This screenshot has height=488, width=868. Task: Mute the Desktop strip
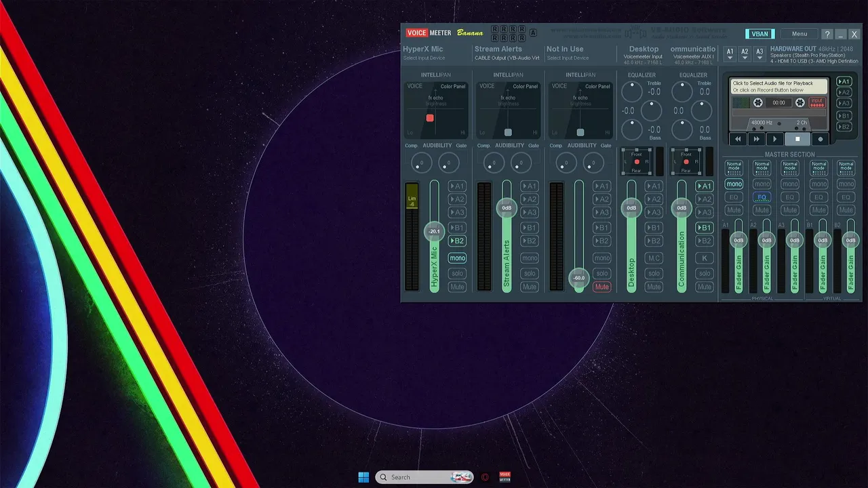(654, 287)
